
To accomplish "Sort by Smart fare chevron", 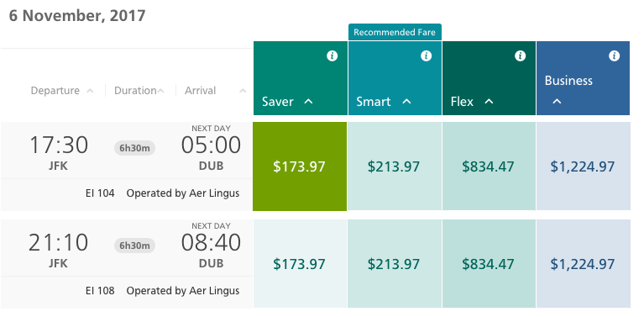I will [406, 101].
